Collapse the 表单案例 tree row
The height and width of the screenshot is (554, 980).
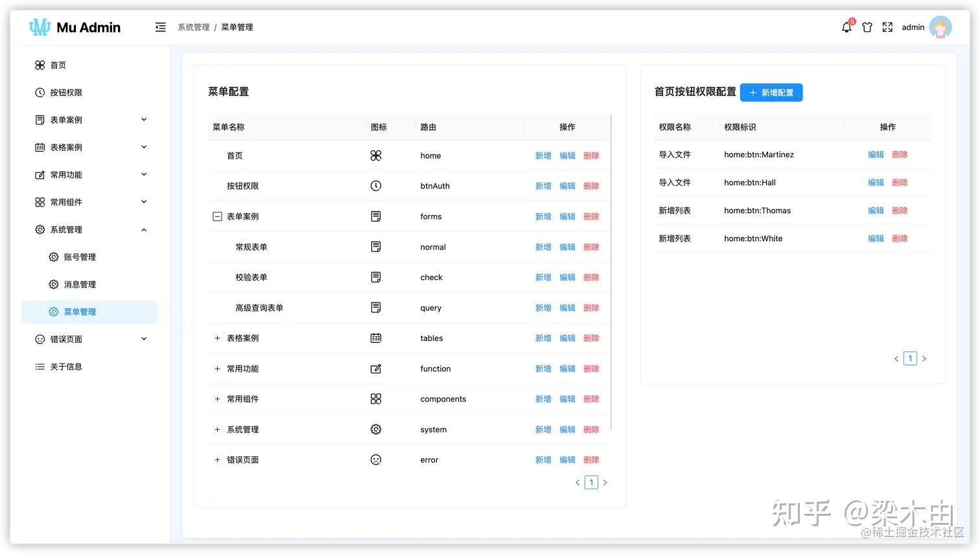click(x=217, y=216)
